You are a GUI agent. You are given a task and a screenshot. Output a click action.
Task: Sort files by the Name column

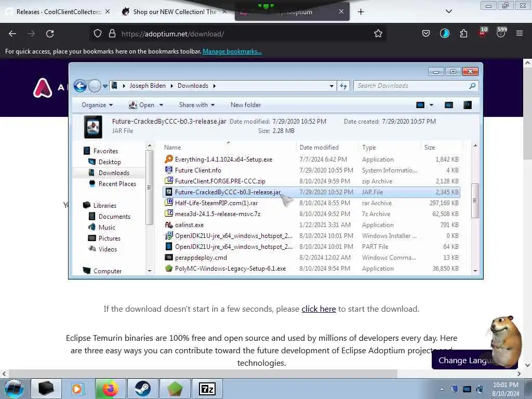click(x=229, y=147)
